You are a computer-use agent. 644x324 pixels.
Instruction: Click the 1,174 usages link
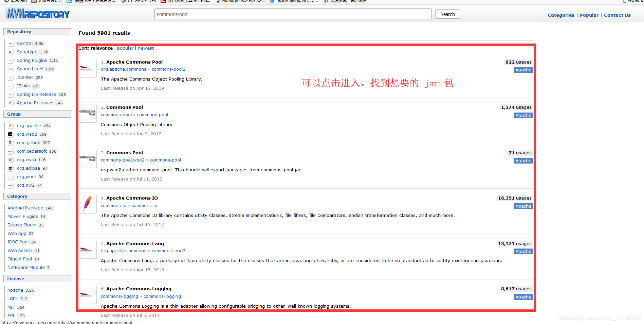tap(516, 107)
